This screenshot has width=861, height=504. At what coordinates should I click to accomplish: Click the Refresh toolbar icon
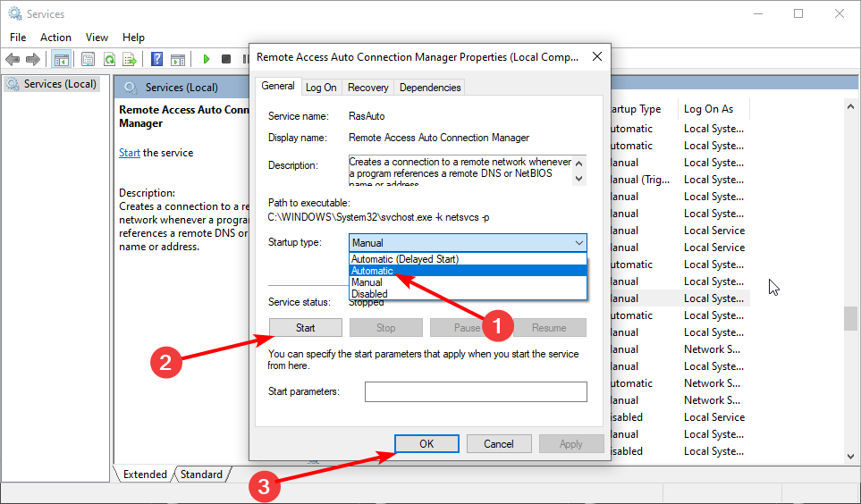click(109, 59)
